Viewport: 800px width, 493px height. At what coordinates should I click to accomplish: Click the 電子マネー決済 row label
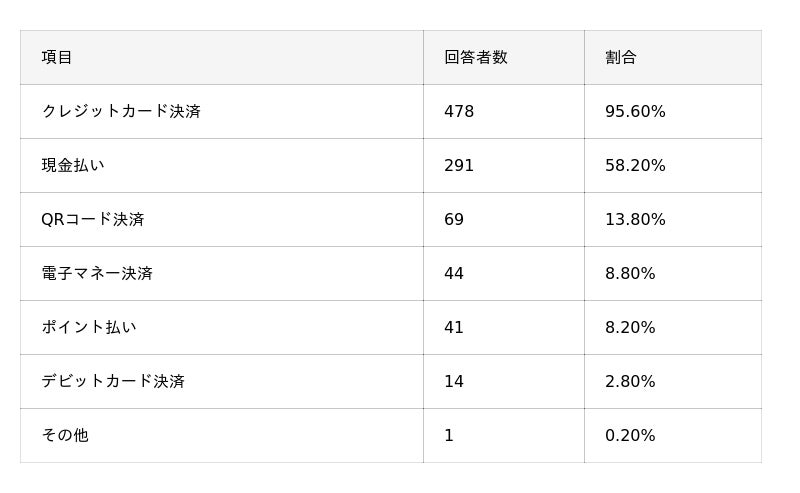97,273
